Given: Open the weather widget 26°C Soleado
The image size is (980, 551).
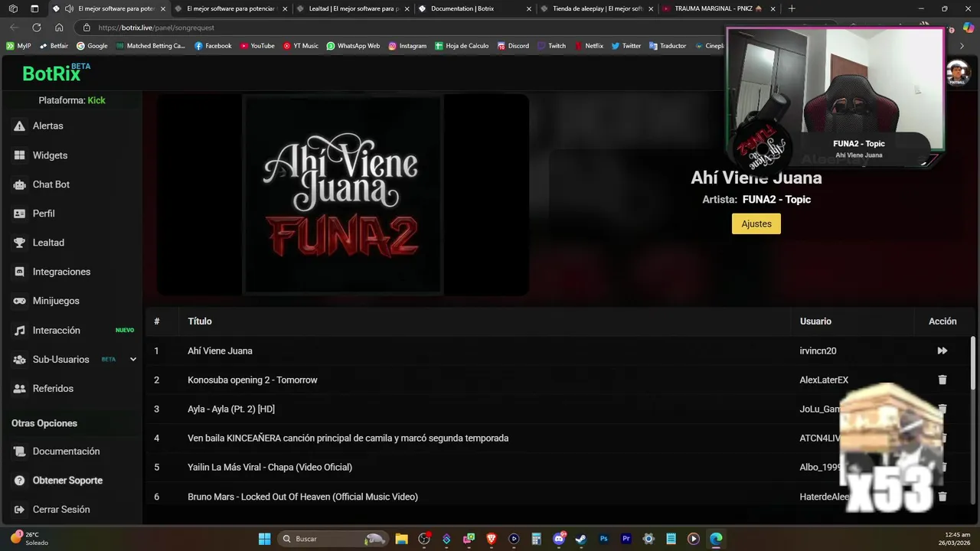Looking at the screenshot, I should click(x=28, y=539).
